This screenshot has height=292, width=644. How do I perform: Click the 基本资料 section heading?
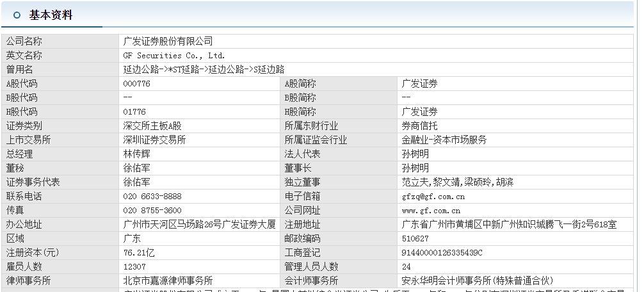(51, 15)
